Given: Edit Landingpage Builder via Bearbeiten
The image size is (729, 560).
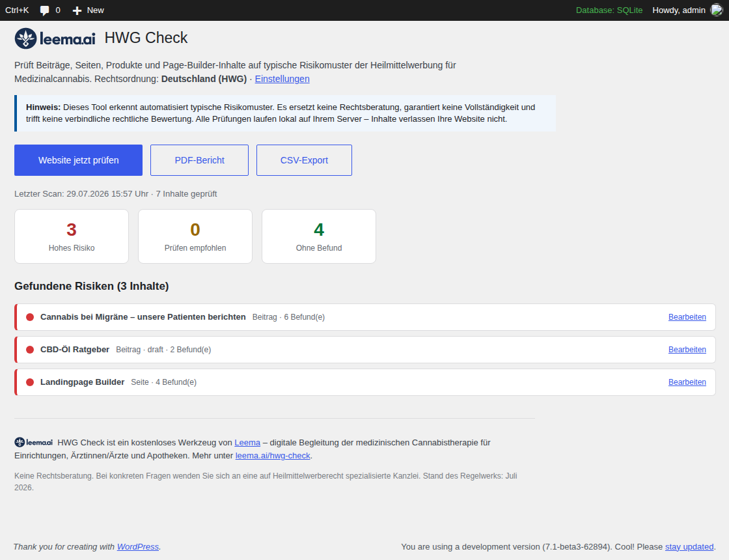Looking at the screenshot, I should tap(687, 382).
